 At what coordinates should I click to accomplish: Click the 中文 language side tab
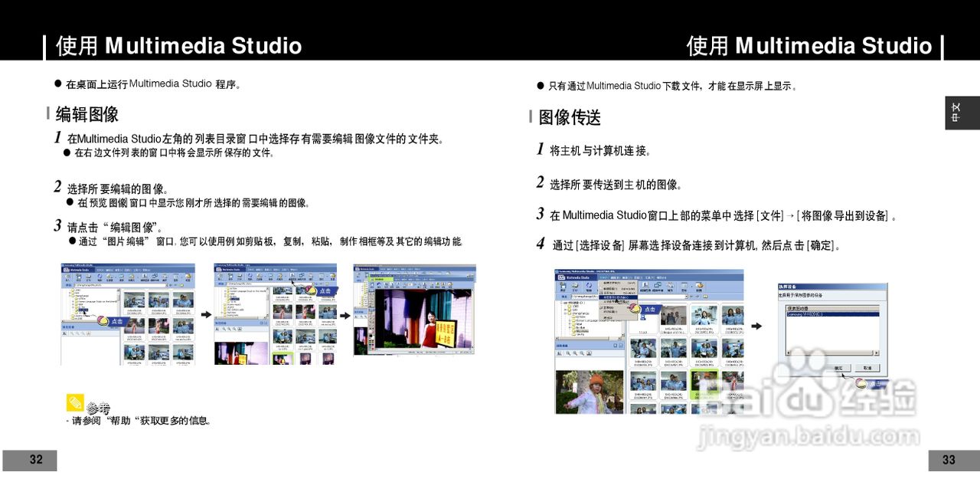pyautogui.click(x=962, y=113)
